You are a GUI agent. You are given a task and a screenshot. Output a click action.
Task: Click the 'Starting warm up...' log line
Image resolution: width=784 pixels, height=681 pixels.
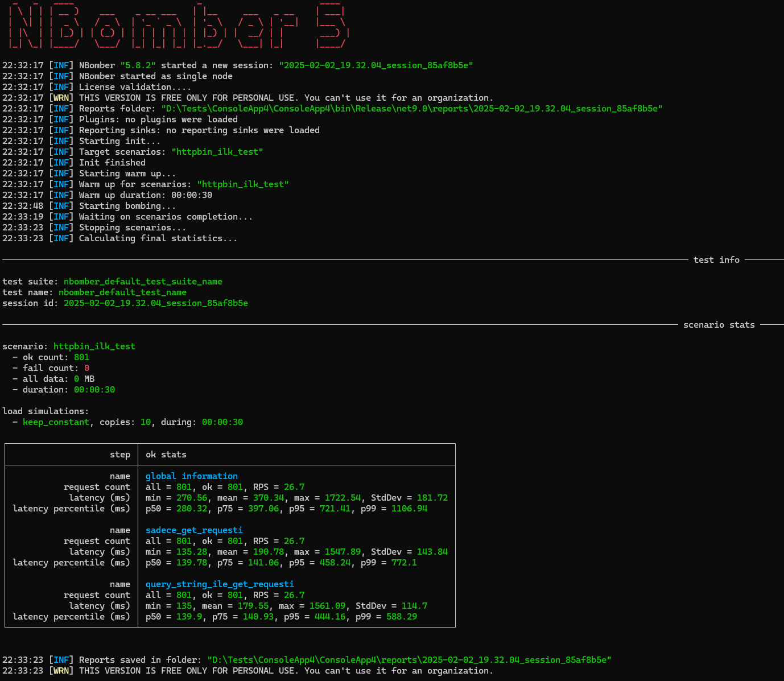coord(127,174)
